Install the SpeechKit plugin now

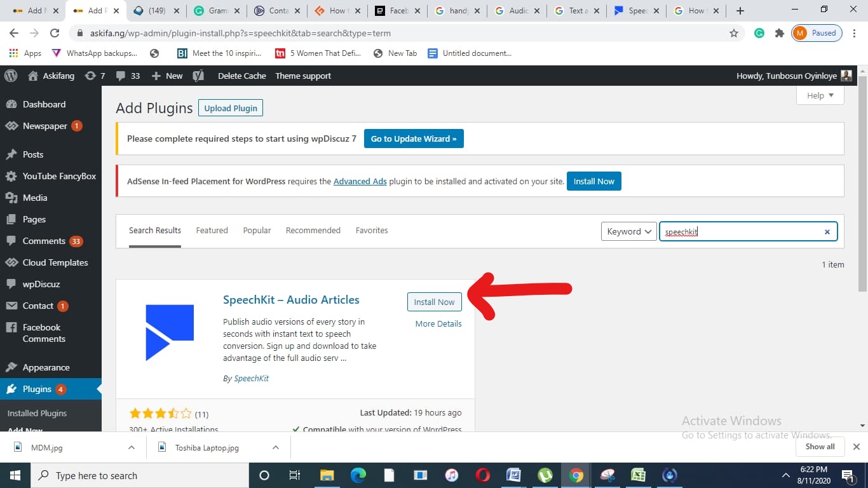coord(434,302)
